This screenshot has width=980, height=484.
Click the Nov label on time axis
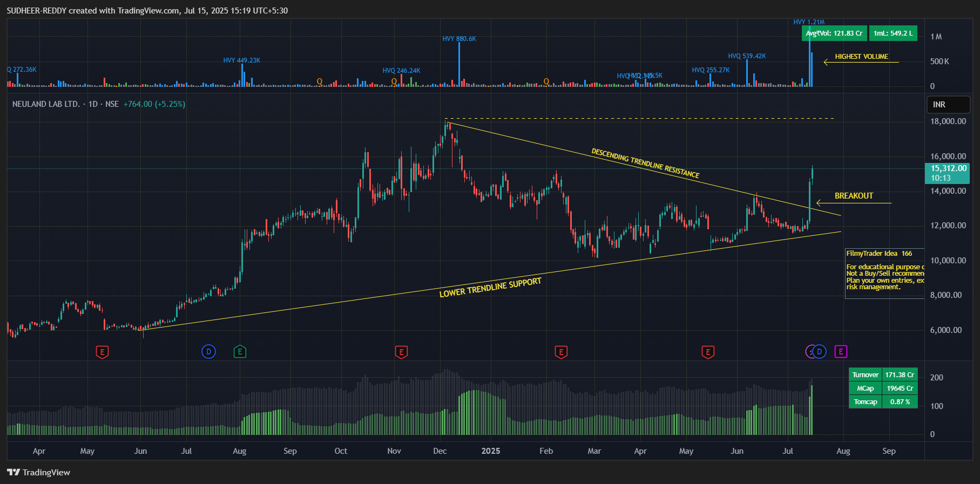394,451
